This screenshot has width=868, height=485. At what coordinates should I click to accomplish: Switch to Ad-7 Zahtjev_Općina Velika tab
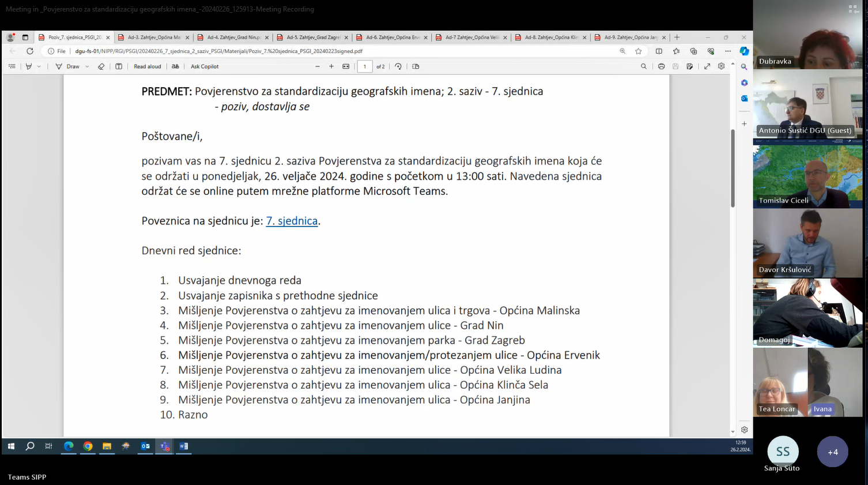pyautogui.click(x=470, y=37)
